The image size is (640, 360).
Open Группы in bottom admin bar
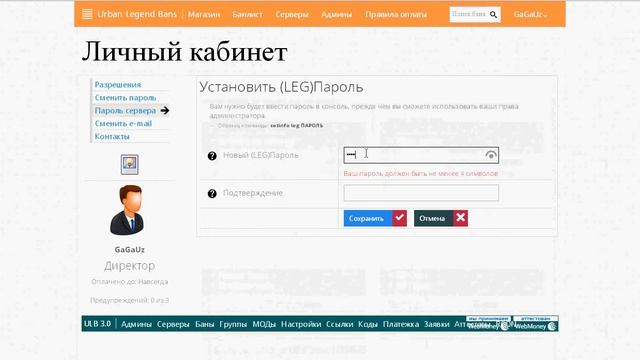[233, 324]
